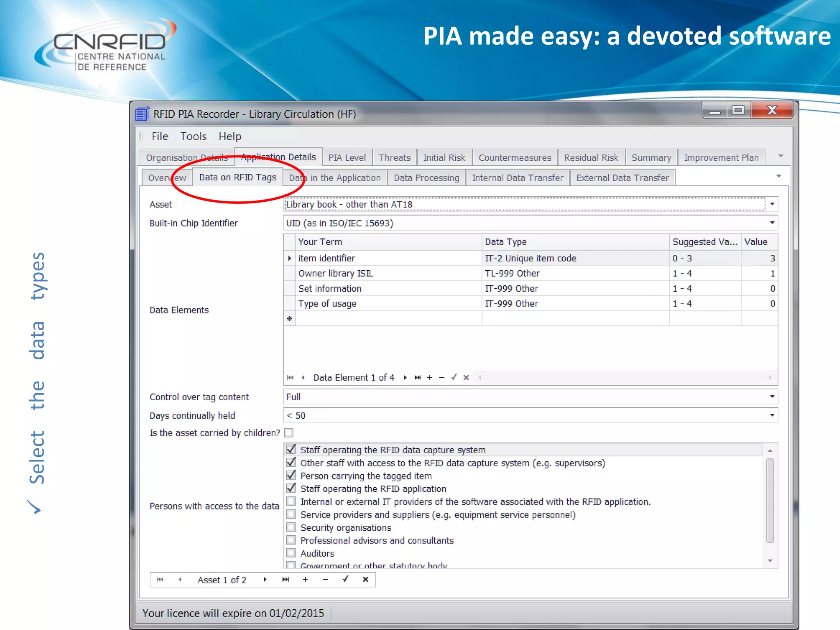Click scroll-down arrow of persons list
This screenshot has height=630, width=840.
point(770,561)
